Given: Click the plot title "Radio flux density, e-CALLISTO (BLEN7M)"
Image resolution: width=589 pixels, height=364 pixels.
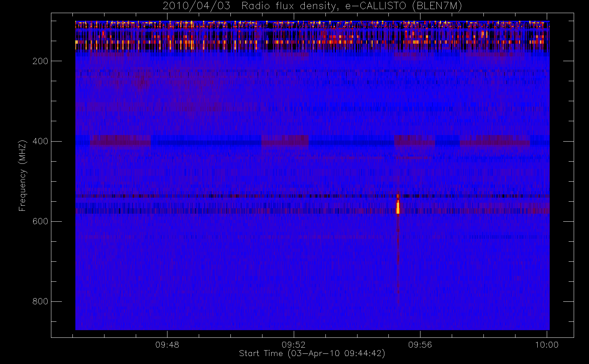Looking at the screenshot, I should point(352,6).
